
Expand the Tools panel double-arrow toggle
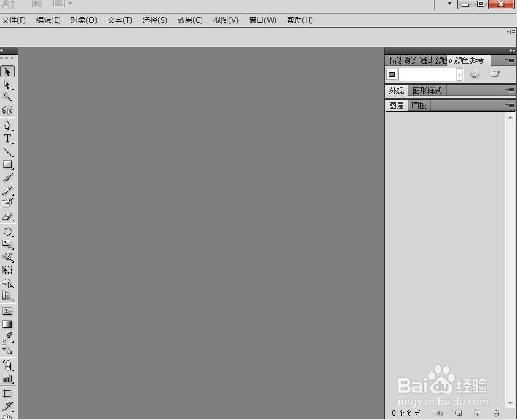coord(2,51)
